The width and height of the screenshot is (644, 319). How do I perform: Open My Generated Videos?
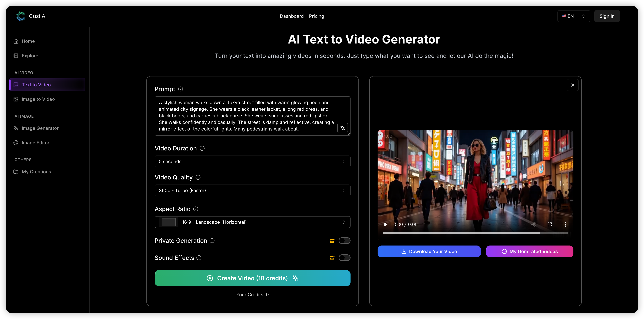530,252
